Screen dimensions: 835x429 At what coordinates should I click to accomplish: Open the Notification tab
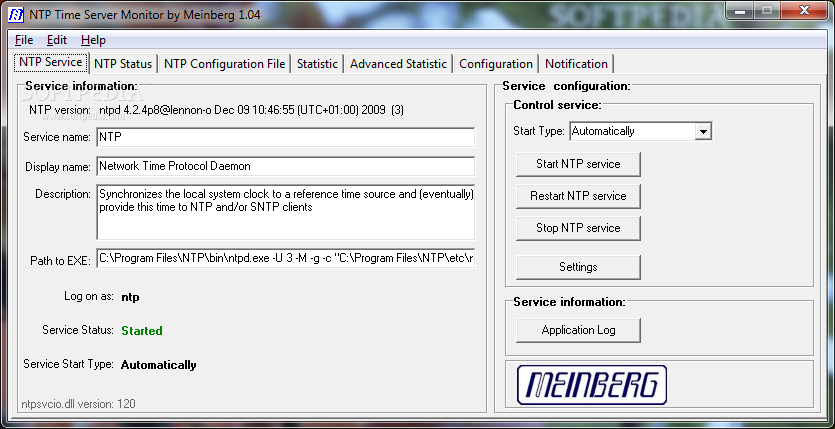point(576,64)
